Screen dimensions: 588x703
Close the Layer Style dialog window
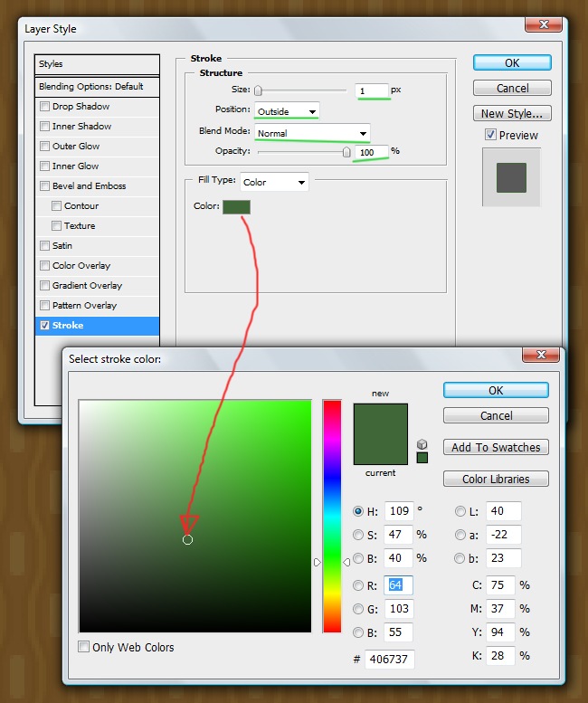tap(540, 25)
